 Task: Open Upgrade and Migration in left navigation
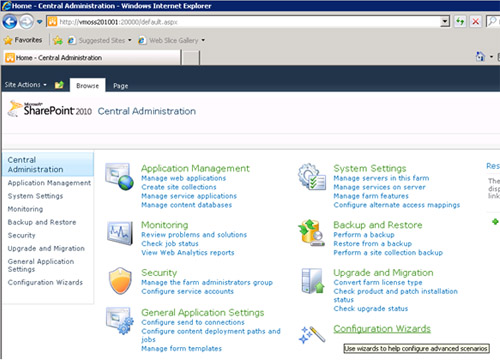[x=46, y=248]
